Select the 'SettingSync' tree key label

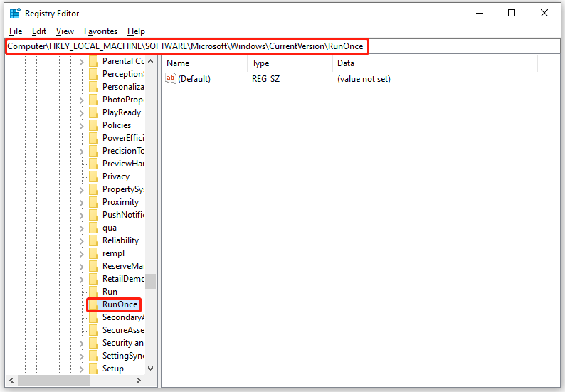click(123, 356)
